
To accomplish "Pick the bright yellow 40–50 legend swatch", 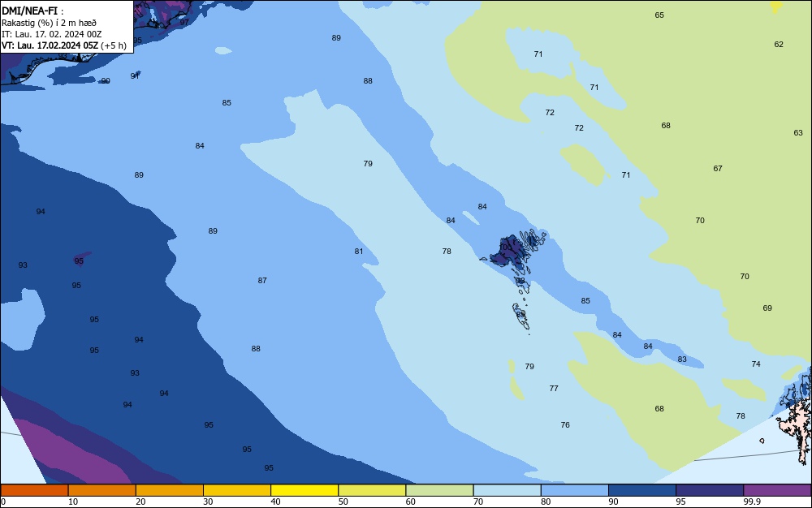I will [x=304, y=490].
